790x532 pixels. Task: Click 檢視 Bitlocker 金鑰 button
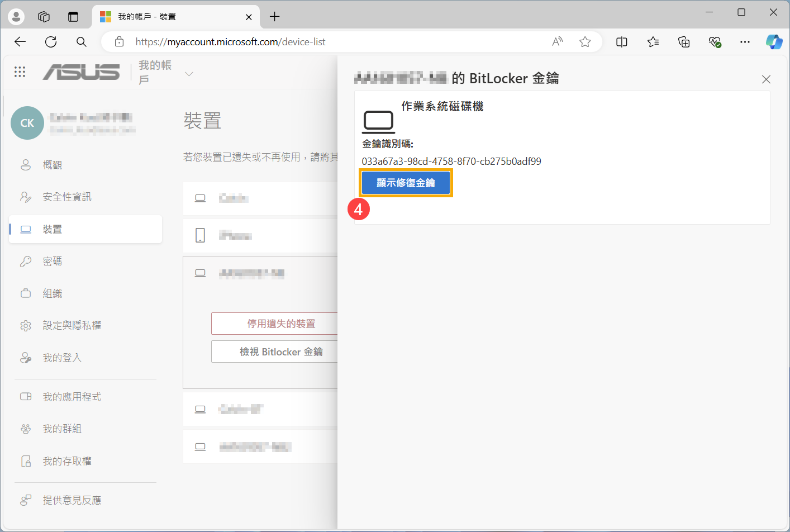(274, 351)
